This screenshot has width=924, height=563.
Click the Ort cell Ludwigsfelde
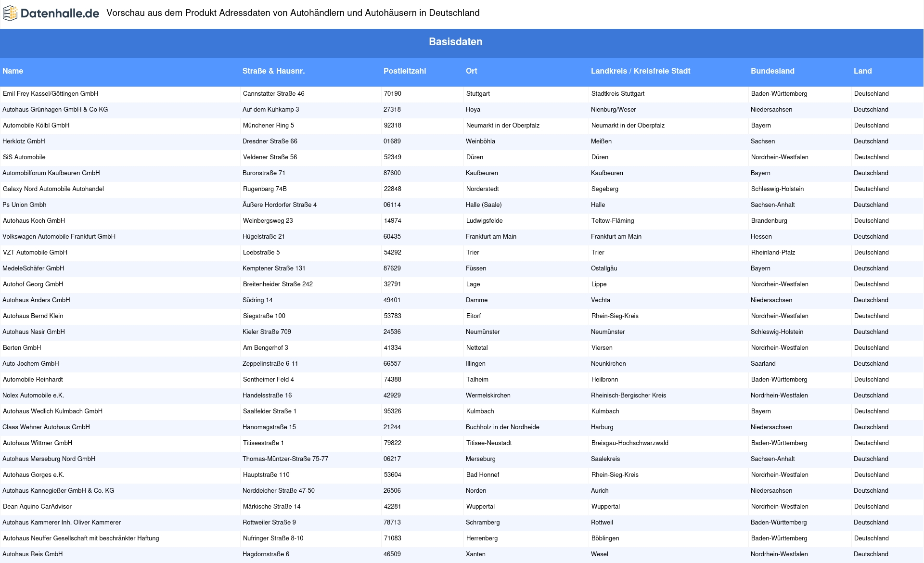tap(485, 221)
